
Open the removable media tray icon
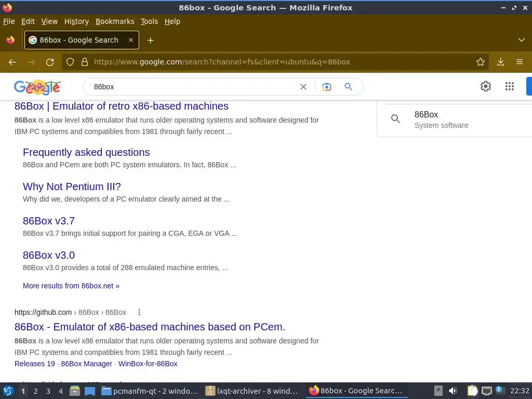pyautogui.click(x=438, y=391)
